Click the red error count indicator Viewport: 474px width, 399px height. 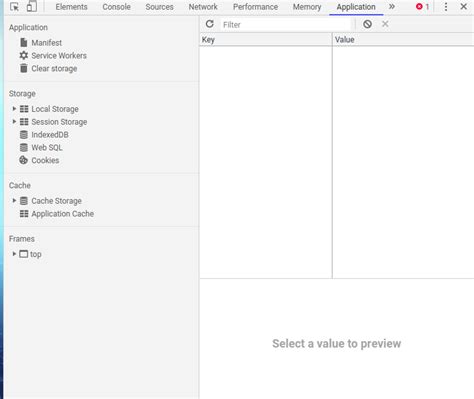click(x=422, y=6)
